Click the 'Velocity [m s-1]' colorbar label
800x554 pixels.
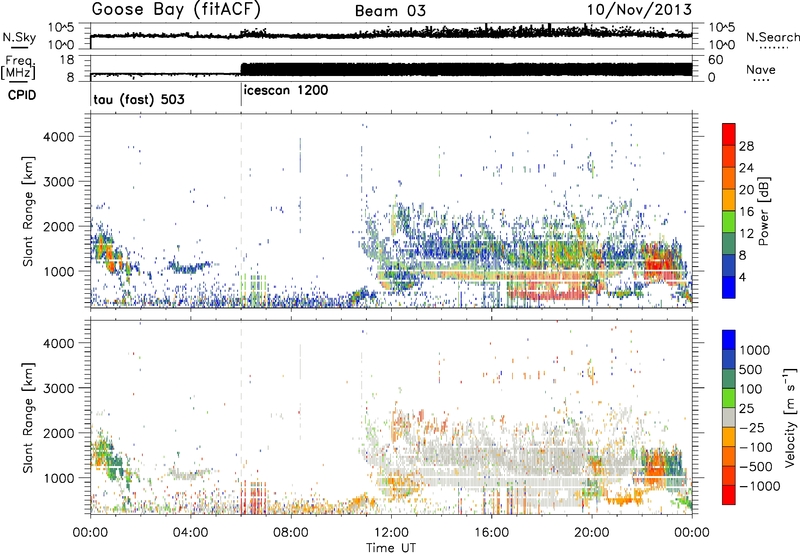tap(790, 417)
